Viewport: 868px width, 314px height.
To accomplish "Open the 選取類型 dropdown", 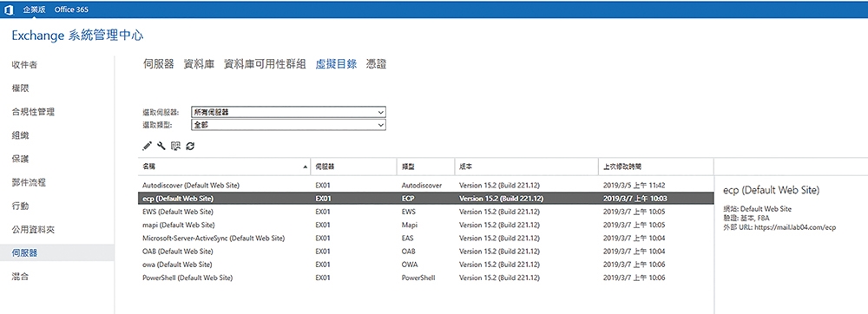I will pos(288,126).
